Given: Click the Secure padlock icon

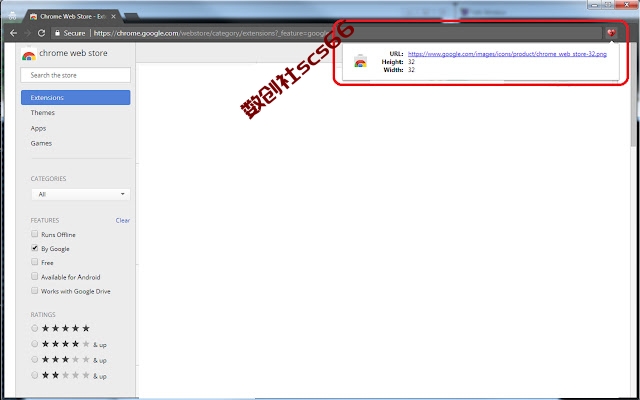Looking at the screenshot, I should (x=57, y=33).
